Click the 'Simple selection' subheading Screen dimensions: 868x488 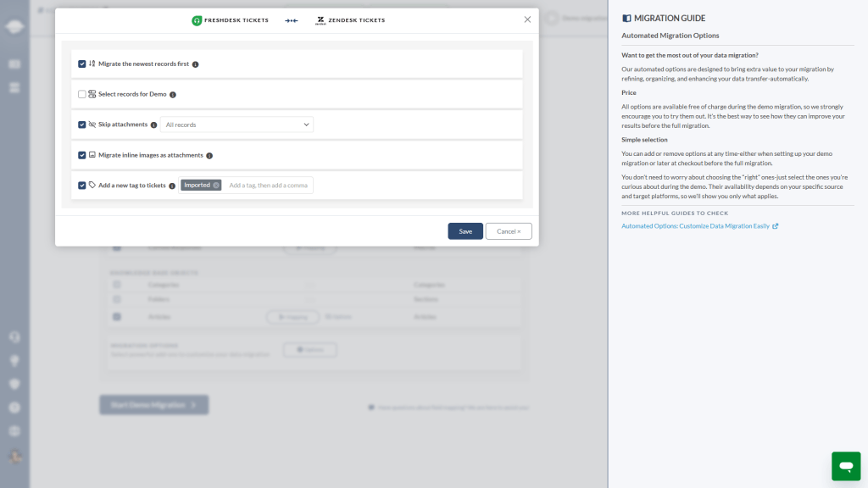(x=644, y=140)
